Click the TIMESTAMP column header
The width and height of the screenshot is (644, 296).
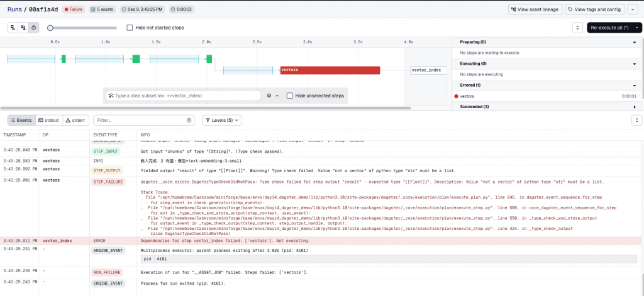click(x=14, y=134)
